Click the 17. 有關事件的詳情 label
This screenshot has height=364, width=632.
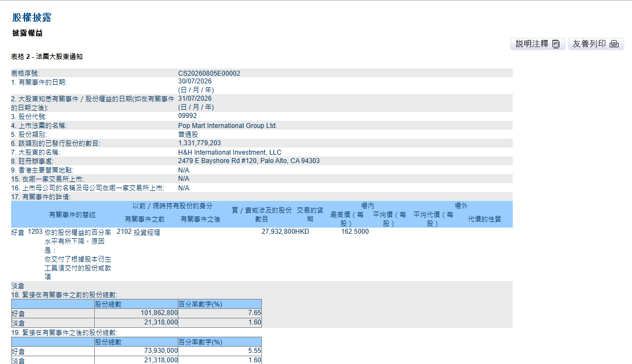pos(41,197)
